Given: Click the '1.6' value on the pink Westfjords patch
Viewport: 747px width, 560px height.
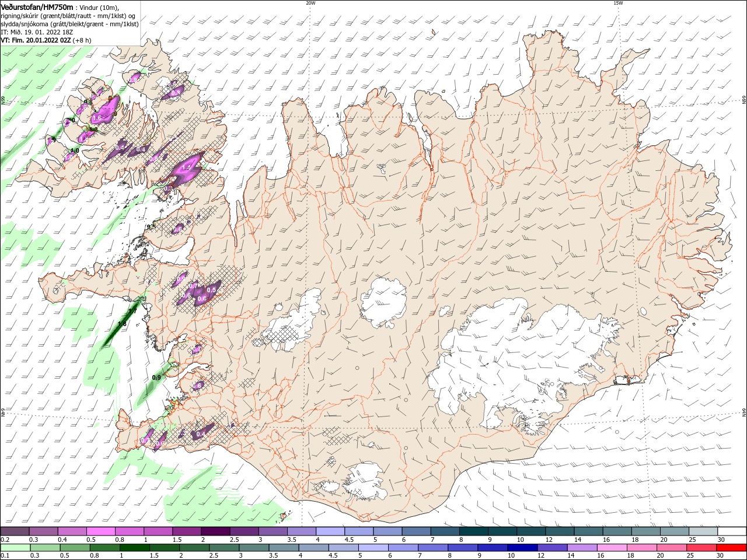Looking at the screenshot, I should click(97, 118).
